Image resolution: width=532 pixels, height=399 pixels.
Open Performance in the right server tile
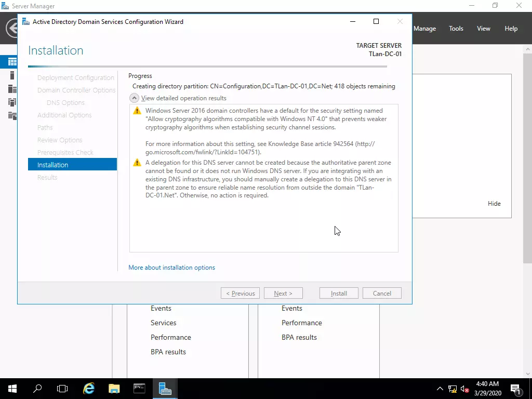coord(302,323)
